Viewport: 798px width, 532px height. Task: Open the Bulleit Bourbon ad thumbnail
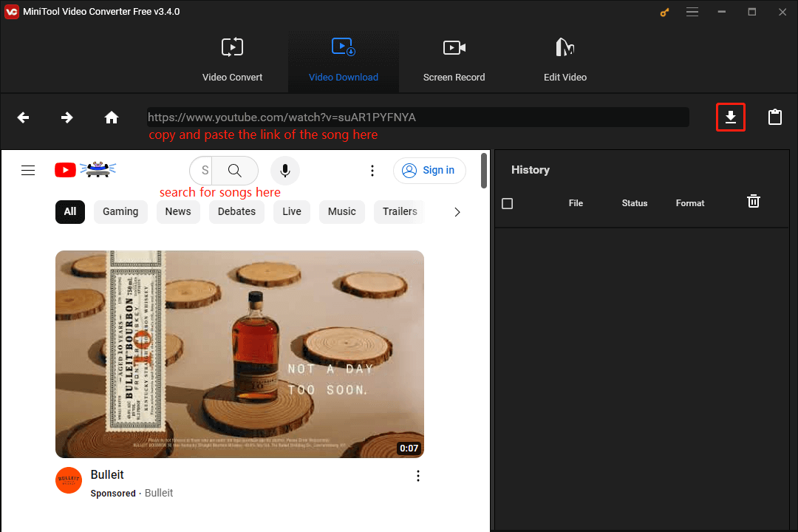(x=239, y=354)
